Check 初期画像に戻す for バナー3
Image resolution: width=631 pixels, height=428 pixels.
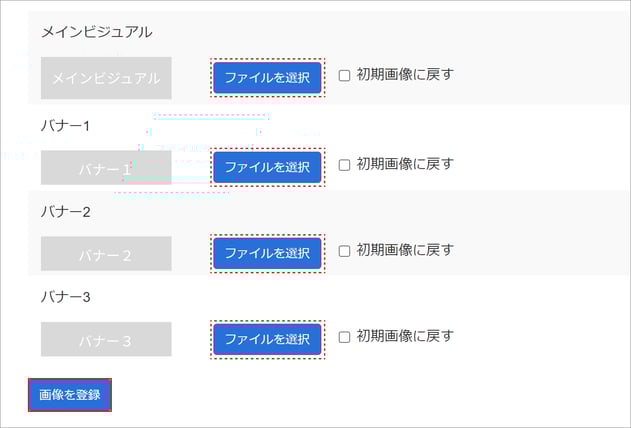coord(344,337)
